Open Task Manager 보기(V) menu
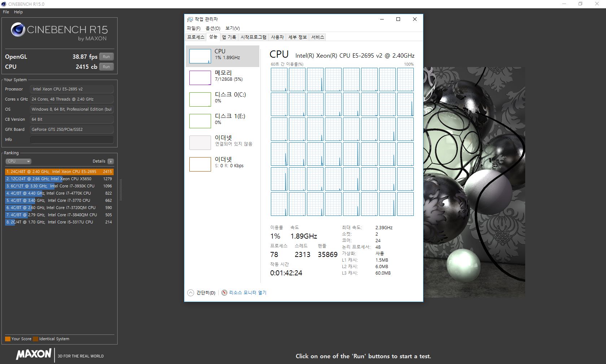The width and height of the screenshot is (606, 364). [232, 28]
